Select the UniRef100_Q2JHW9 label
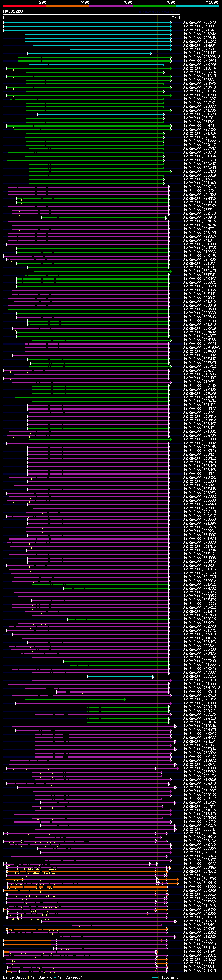The image size is (222, 980). pyautogui.click(x=199, y=439)
